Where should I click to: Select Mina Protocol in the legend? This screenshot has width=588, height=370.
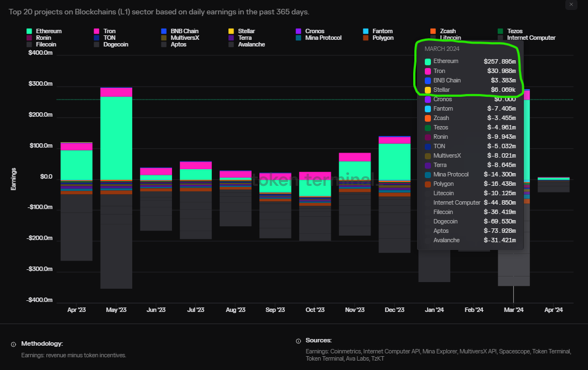tap(319, 38)
